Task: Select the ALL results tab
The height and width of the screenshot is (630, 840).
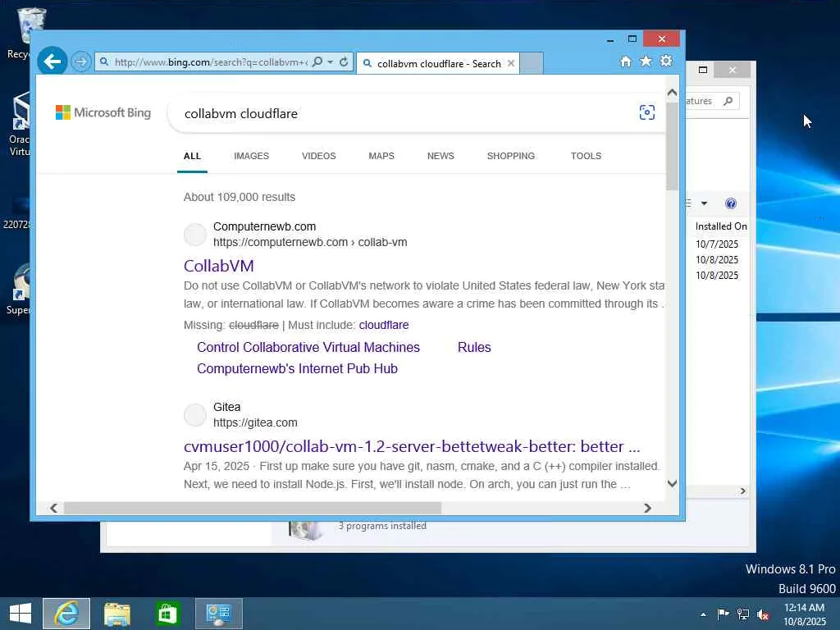Action: point(192,156)
